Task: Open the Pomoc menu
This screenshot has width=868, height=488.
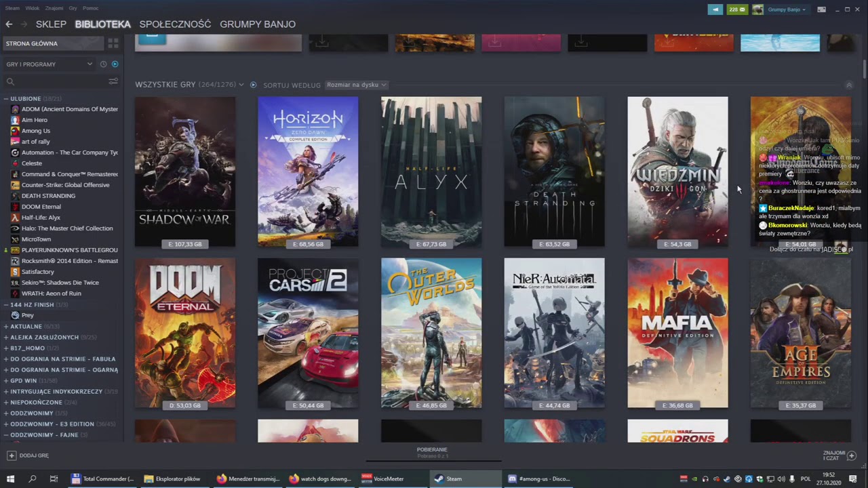Action: (x=90, y=8)
